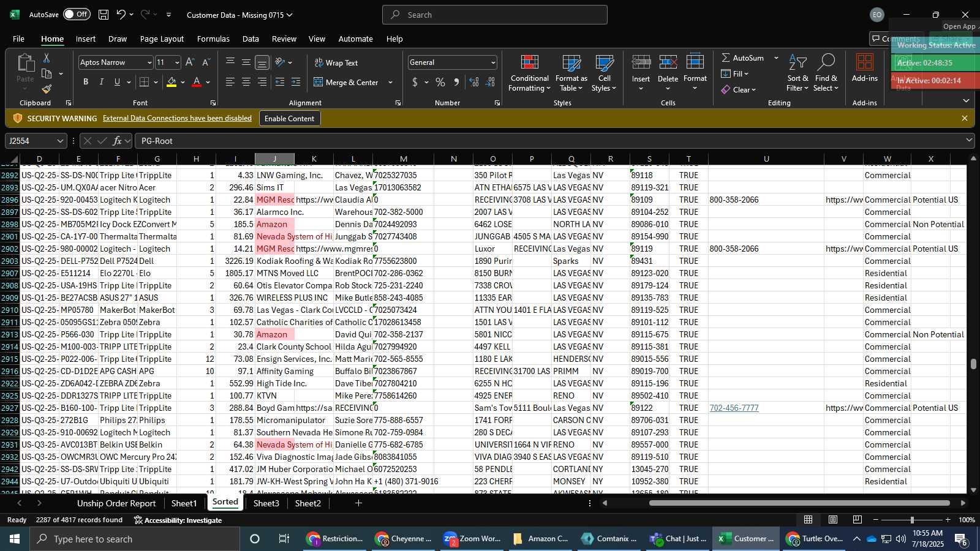Click Increase Decimal icon
The image size is (980, 551).
(474, 82)
